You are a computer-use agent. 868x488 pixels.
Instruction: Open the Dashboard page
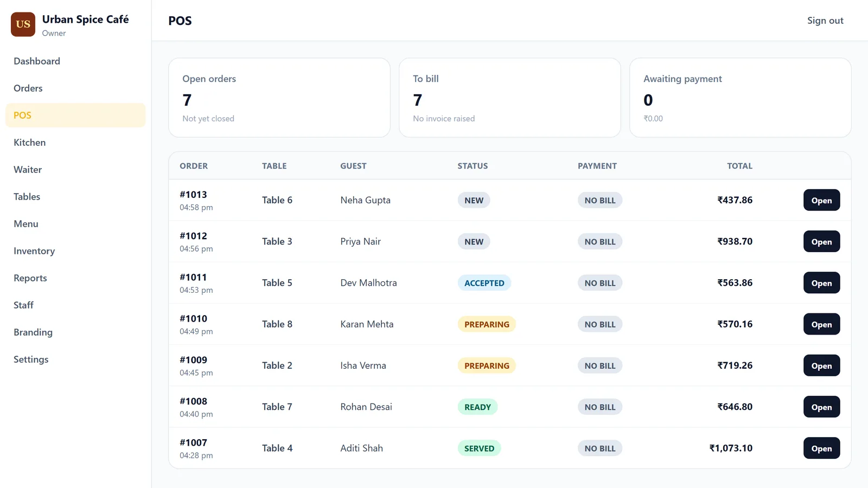(75, 61)
